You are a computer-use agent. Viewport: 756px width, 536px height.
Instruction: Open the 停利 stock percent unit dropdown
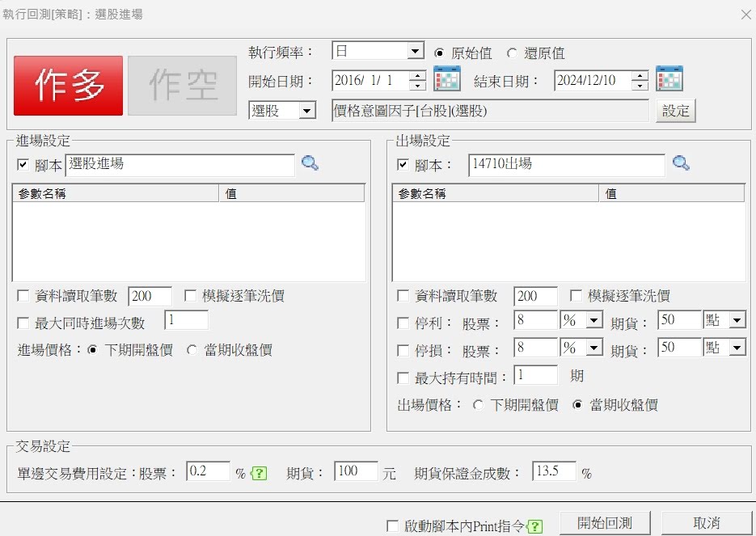pos(594,321)
